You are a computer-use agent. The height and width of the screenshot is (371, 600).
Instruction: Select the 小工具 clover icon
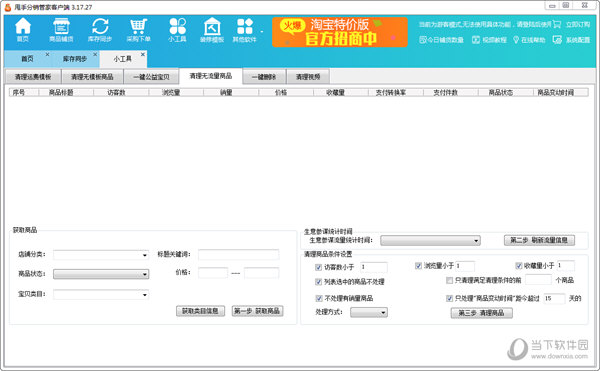pyautogui.click(x=177, y=29)
